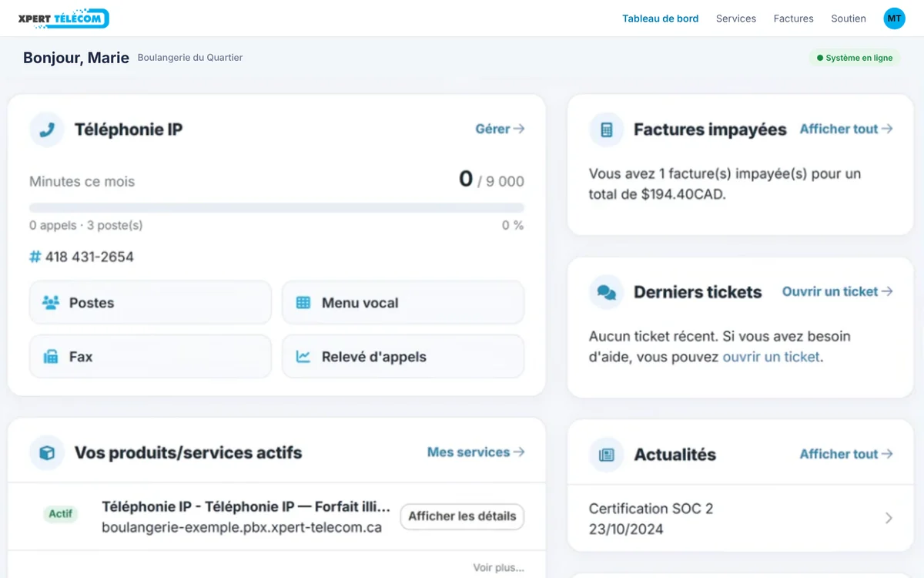Image resolution: width=924 pixels, height=578 pixels.
Task: Open the Fax button
Action: tap(150, 356)
